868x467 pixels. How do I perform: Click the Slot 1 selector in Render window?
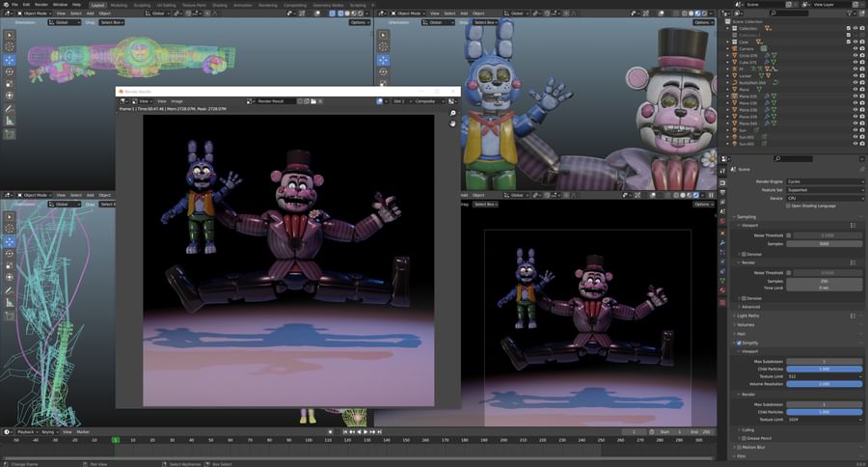click(401, 101)
